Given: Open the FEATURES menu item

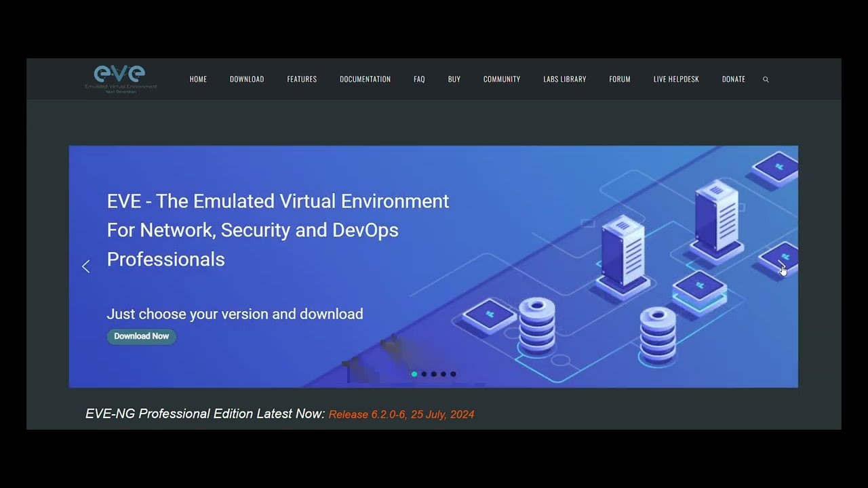Looking at the screenshot, I should click(x=302, y=79).
